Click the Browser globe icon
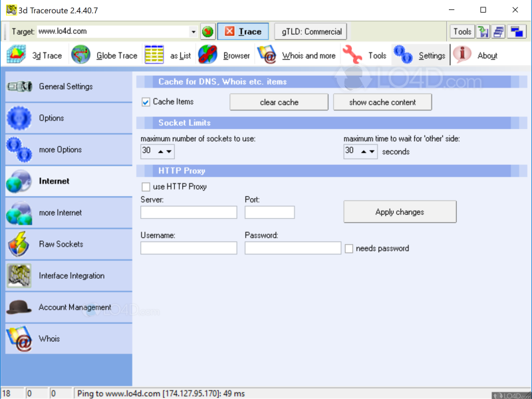This screenshot has width=532, height=399. click(207, 55)
